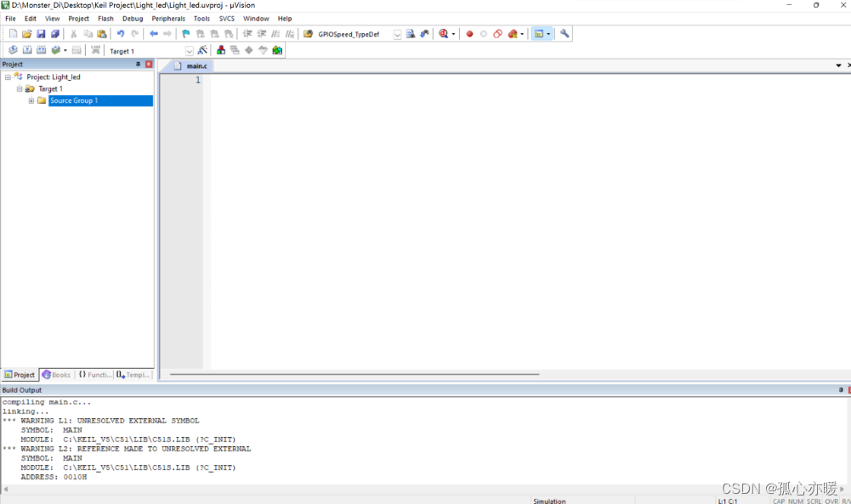Screen dimensions: 851x504
Task: Toggle the window layout view button
Action: tap(538, 34)
